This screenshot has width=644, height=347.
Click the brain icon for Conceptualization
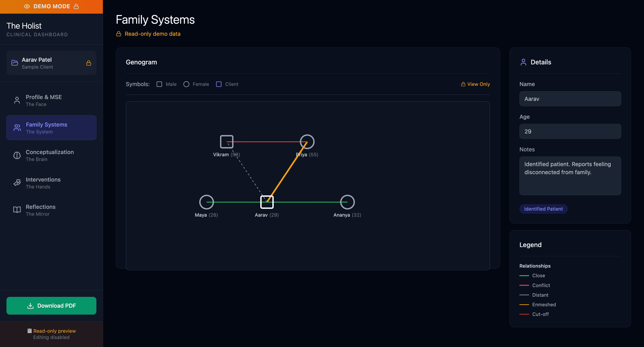[x=17, y=155]
